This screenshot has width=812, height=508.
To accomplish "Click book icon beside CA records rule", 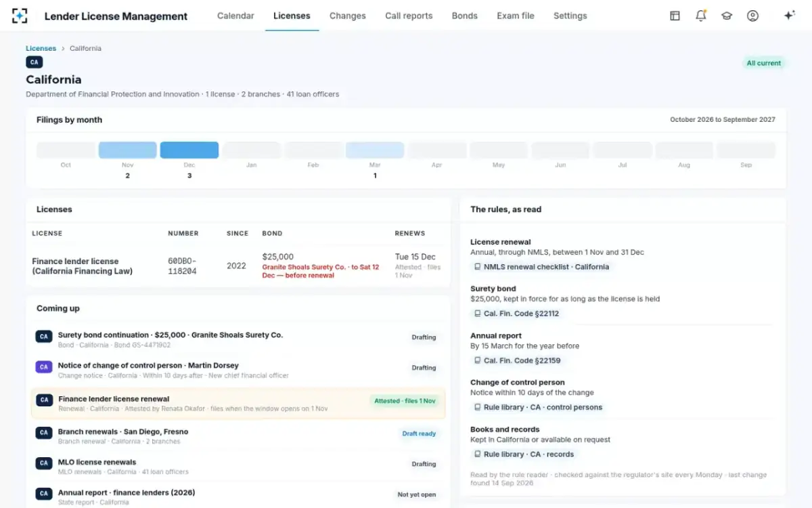I will click(x=478, y=454).
